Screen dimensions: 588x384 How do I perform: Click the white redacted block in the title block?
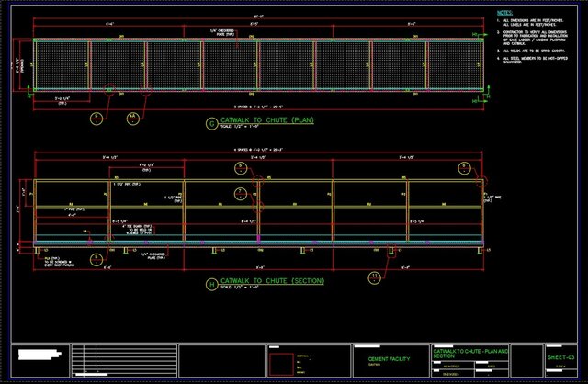pyautogui.click(x=36, y=354)
